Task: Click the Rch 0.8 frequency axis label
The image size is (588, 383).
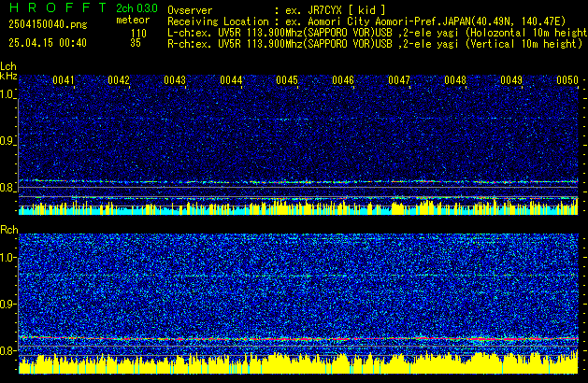Action: tap(7, 350)
